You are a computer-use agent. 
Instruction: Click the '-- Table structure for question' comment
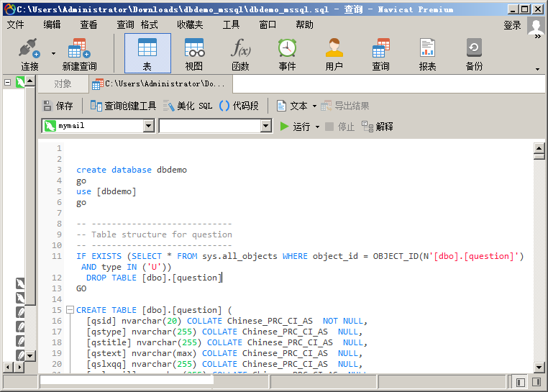coord(154,234)
